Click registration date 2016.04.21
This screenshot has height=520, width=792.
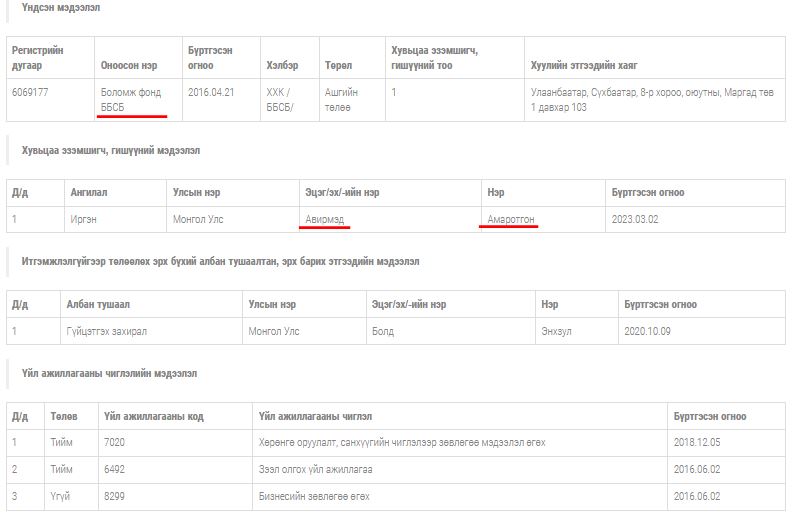tap(211, 92)
